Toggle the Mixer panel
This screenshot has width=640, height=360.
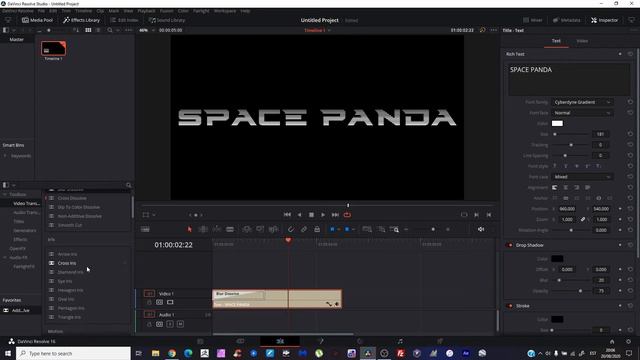pos(533,20)
